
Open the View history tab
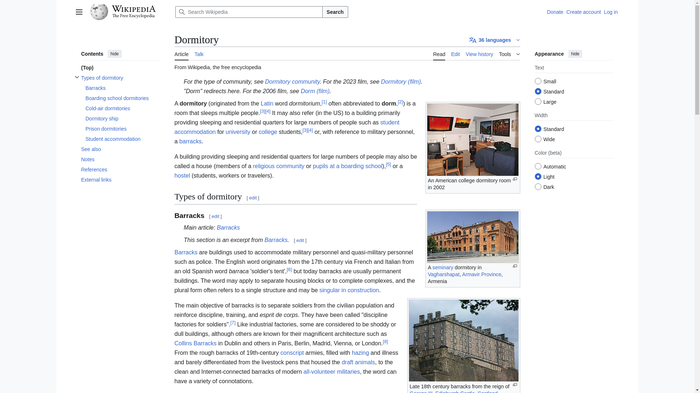tap(479, 54)
